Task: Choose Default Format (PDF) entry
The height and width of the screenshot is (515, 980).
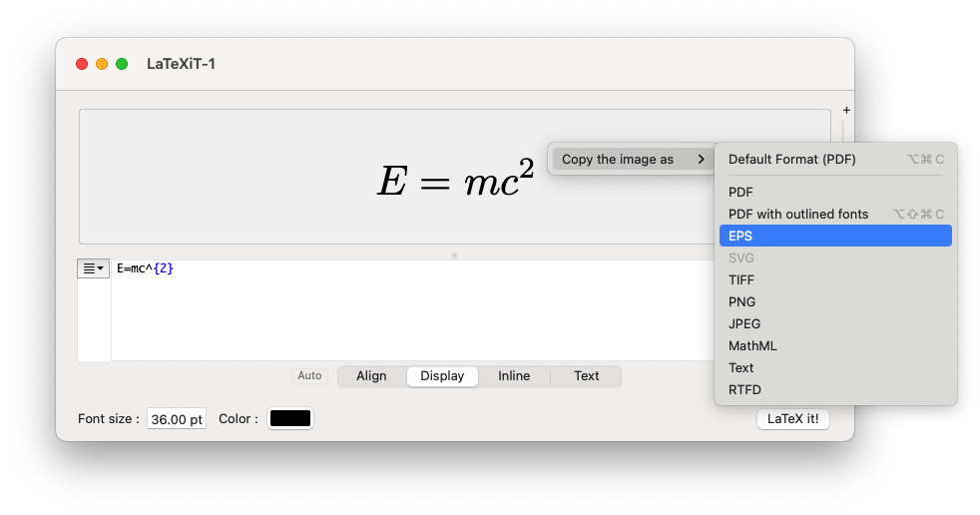Action: (791, 159)
